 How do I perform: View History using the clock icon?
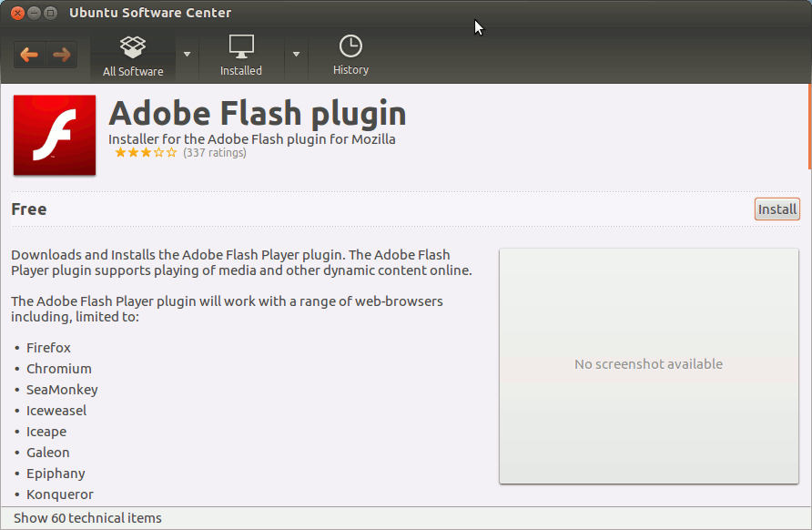[x=350, y=44]
